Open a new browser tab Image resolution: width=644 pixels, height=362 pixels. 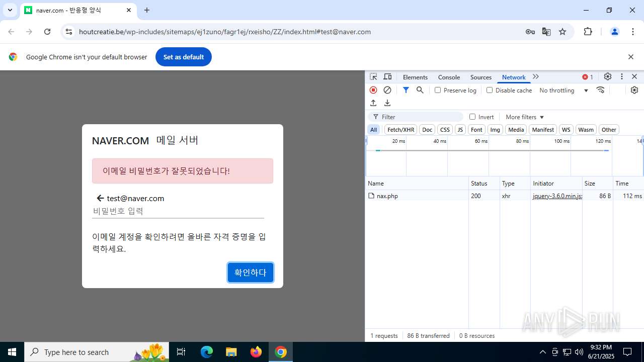(147, 10)
